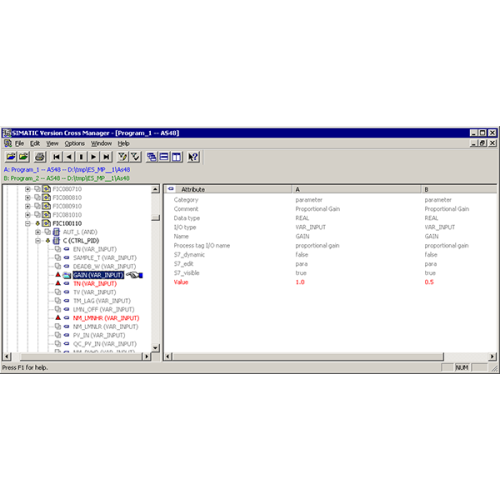This screenshot has height=500, width=500.
Task: Select GAIN (VAR_INPUT) in the tree
Action: tap(98, 275)
